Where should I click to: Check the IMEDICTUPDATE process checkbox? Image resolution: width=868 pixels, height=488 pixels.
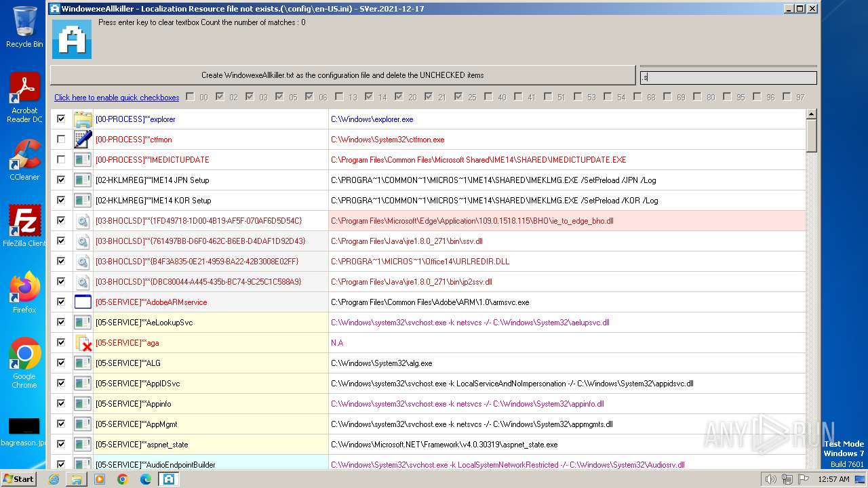point(61,159)
